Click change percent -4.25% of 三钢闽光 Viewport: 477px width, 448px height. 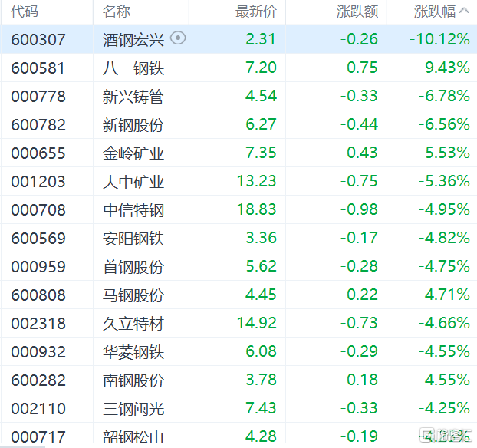pos(444,408)
